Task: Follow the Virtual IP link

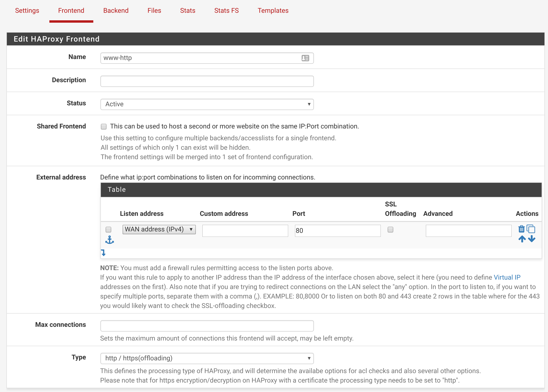Action: click(x=507, y=277)
